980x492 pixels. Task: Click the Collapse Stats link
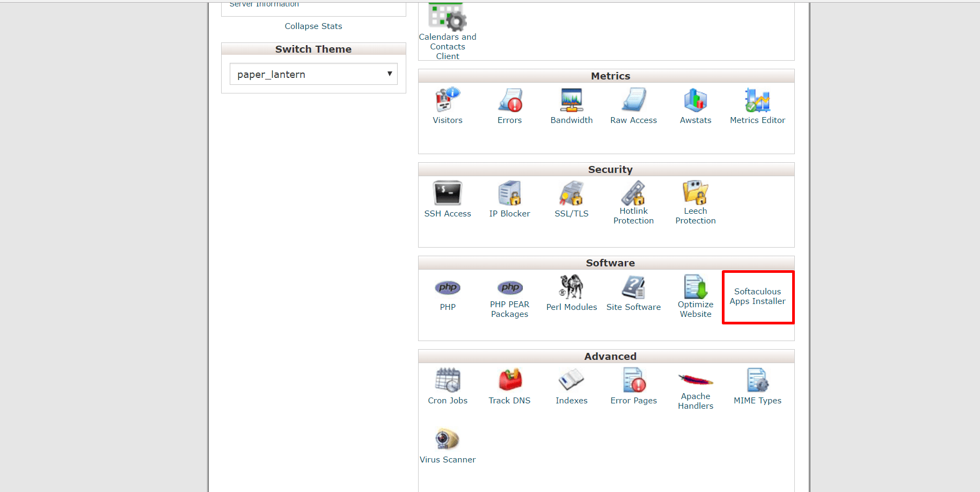pos(313,26)
